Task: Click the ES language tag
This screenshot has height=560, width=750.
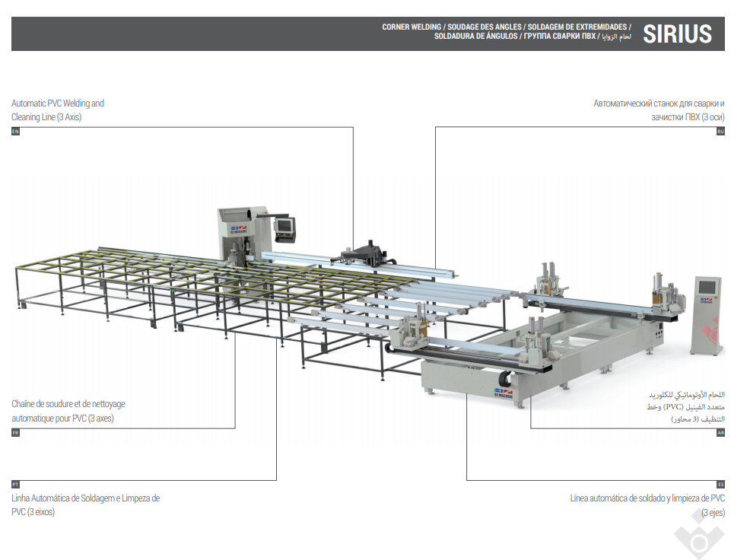Action: click(x=720, y=484)
